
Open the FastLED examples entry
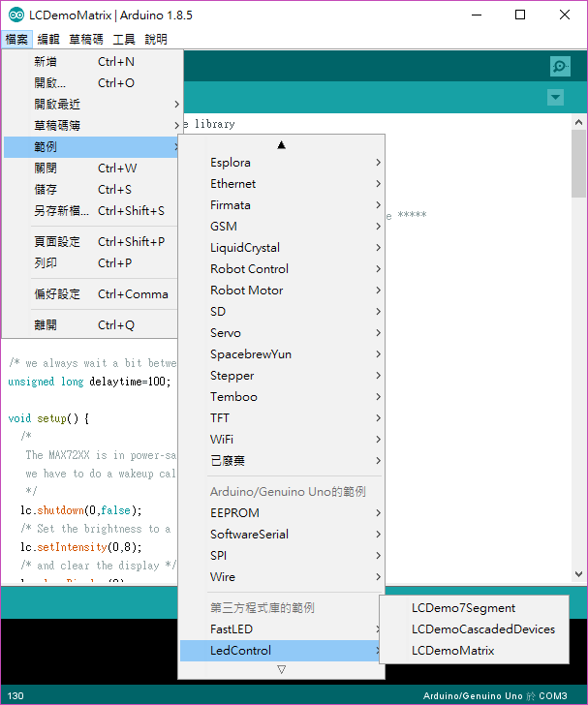pyautogui.click(x=280, y=629)
